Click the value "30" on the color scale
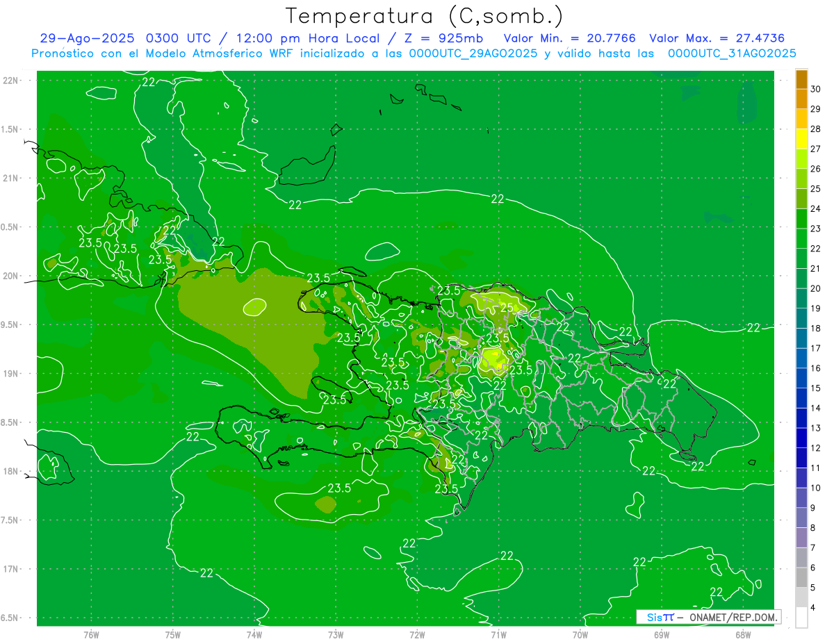834x644 pixels. (x=816, y=89)
